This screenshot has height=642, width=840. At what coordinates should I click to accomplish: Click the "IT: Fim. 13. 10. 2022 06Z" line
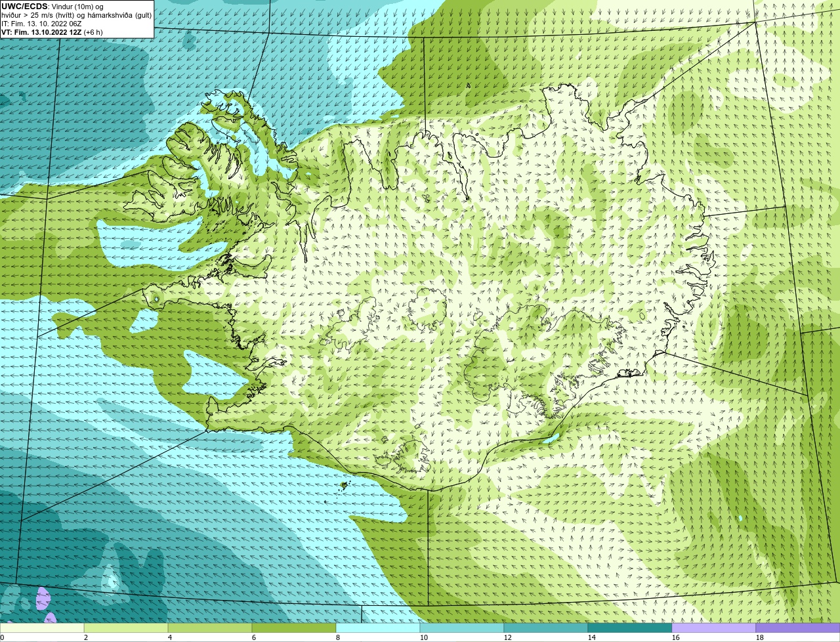(x=41, y=23)
